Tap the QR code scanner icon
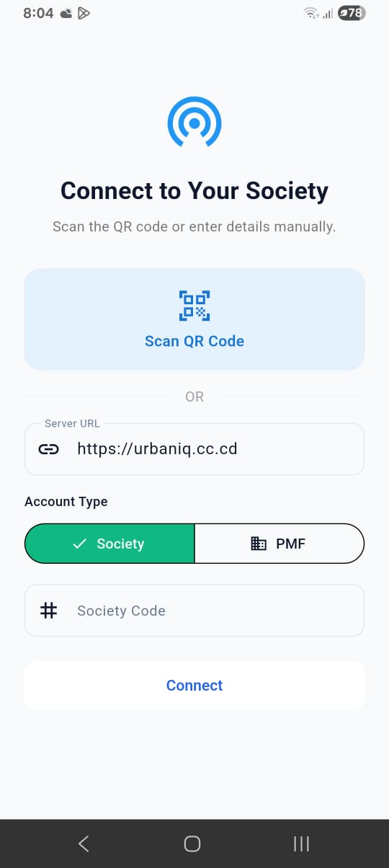389x868 pixels. [x=194, y=305]
